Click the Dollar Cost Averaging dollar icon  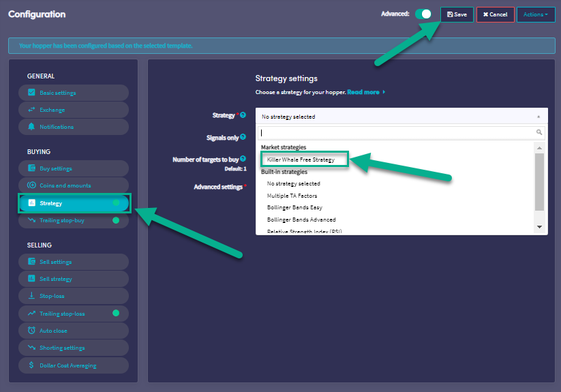31,365
